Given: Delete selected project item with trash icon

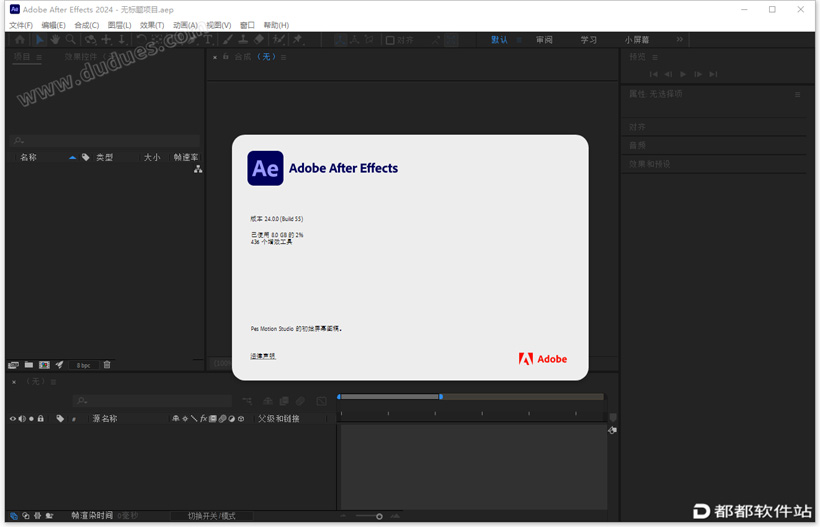Looking at the screenshot, I should (x=107, y=365).
